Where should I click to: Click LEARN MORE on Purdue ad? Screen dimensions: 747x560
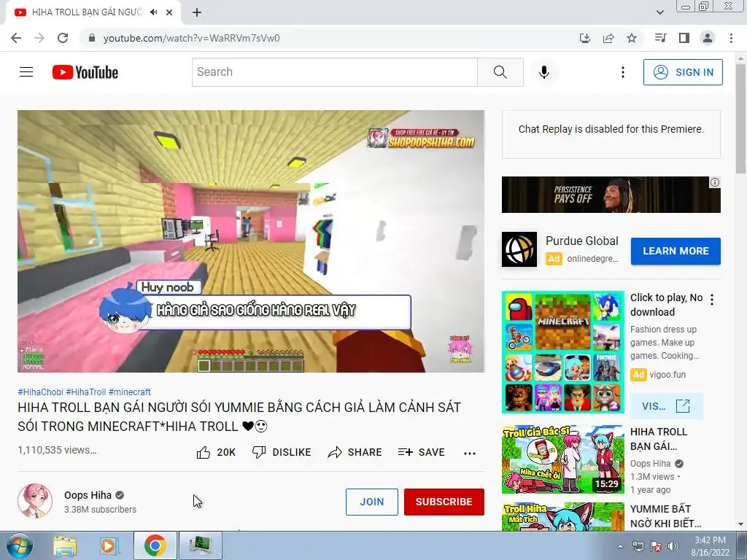pos(676,251)
